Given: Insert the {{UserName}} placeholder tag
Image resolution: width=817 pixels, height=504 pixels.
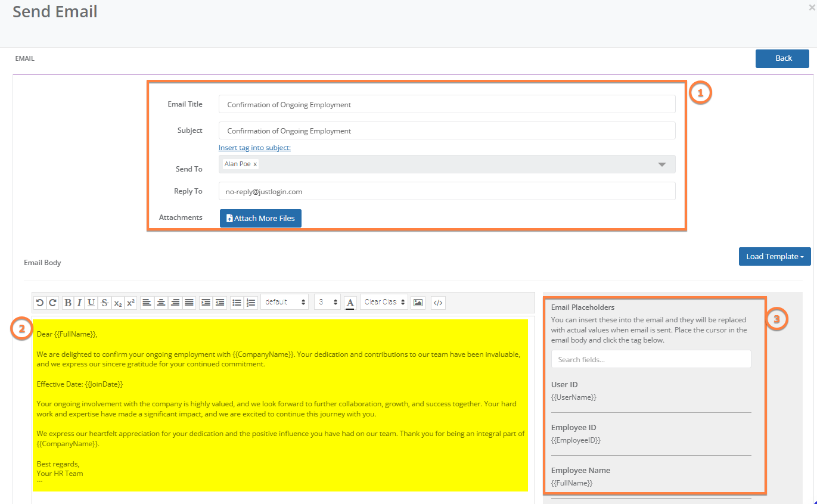Looking at the screenshot, I should 574,397.
